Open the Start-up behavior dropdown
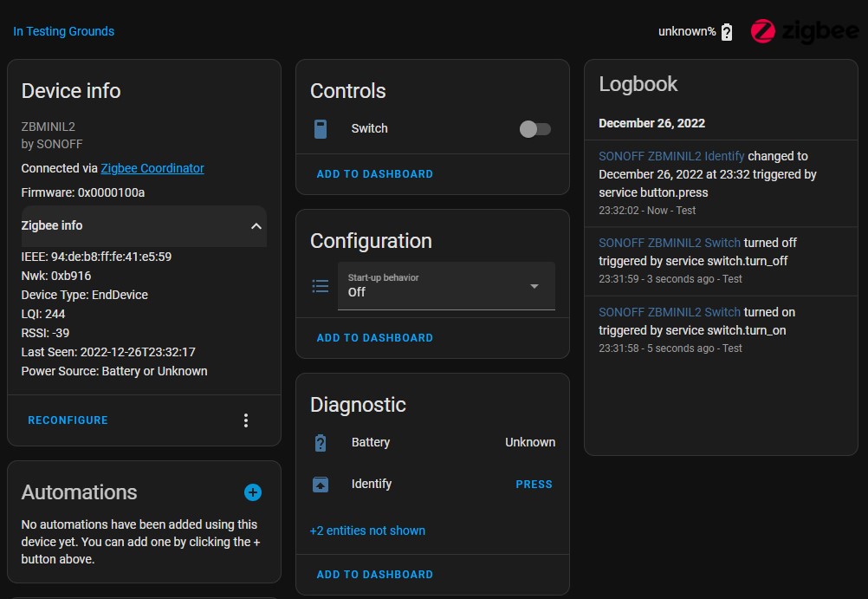Viewport: 868px width, 599px height. [x=446, y=286]
